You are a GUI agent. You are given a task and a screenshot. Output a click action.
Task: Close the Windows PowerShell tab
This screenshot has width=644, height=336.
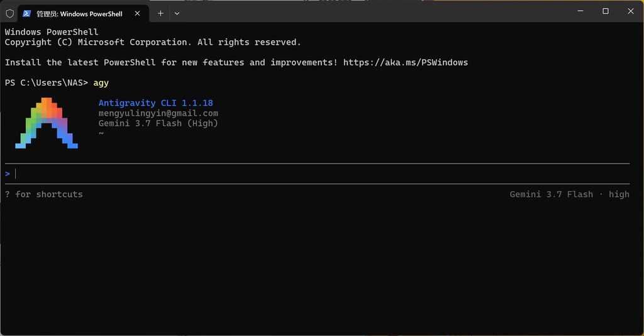(x=138, y=14)
